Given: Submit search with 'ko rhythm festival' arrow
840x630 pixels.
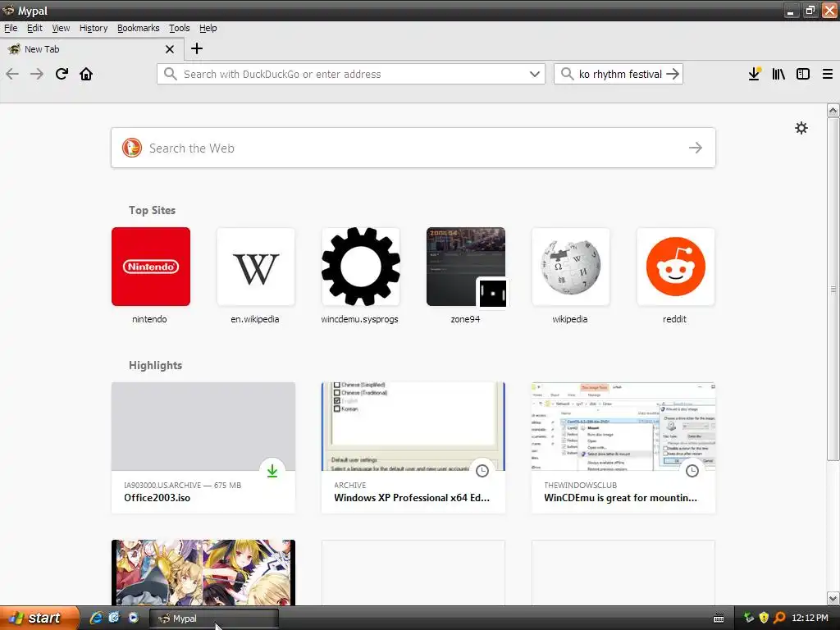Looking at the screenshot, I should [x=673, y=74].
